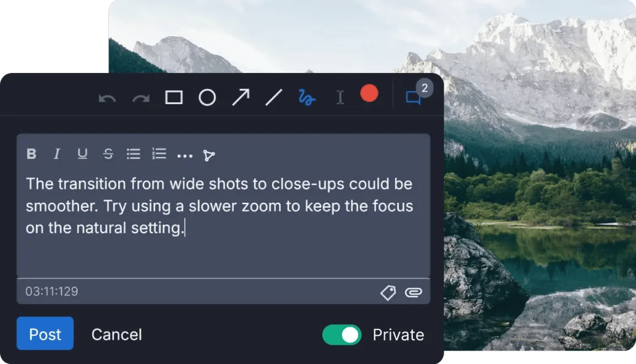Screen dimensions: 636x364
Task: Open comments panel with 2 badge
Action: 414,97
